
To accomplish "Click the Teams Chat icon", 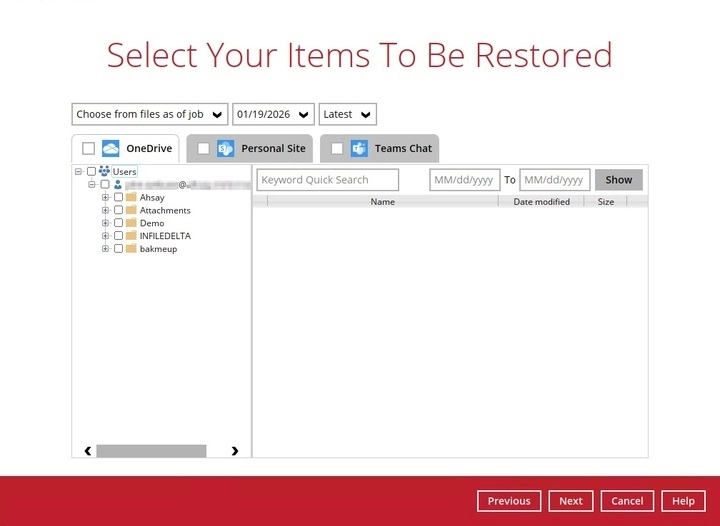I will click(x=359, y=148).
